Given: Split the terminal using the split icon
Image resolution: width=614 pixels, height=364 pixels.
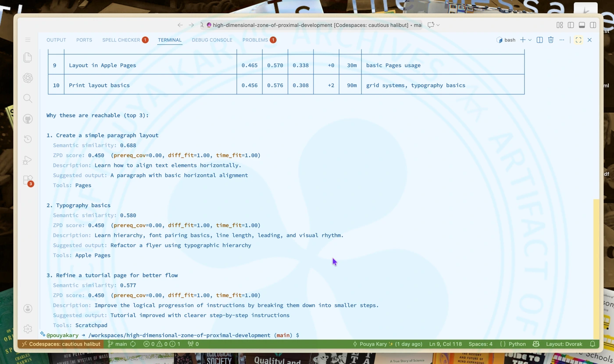Looking at the screenshot, I should pos(539,40).
